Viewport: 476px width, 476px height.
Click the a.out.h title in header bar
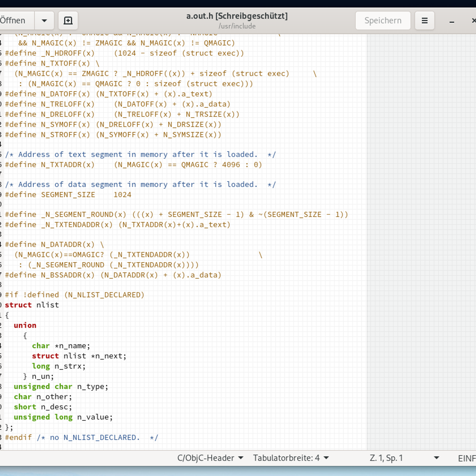[x=237, y=16]
